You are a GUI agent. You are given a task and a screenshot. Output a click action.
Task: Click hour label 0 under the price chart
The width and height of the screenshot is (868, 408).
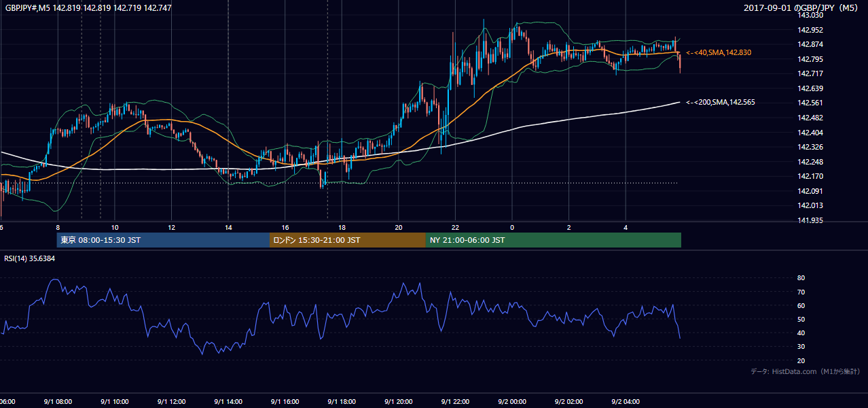[512, 228]
